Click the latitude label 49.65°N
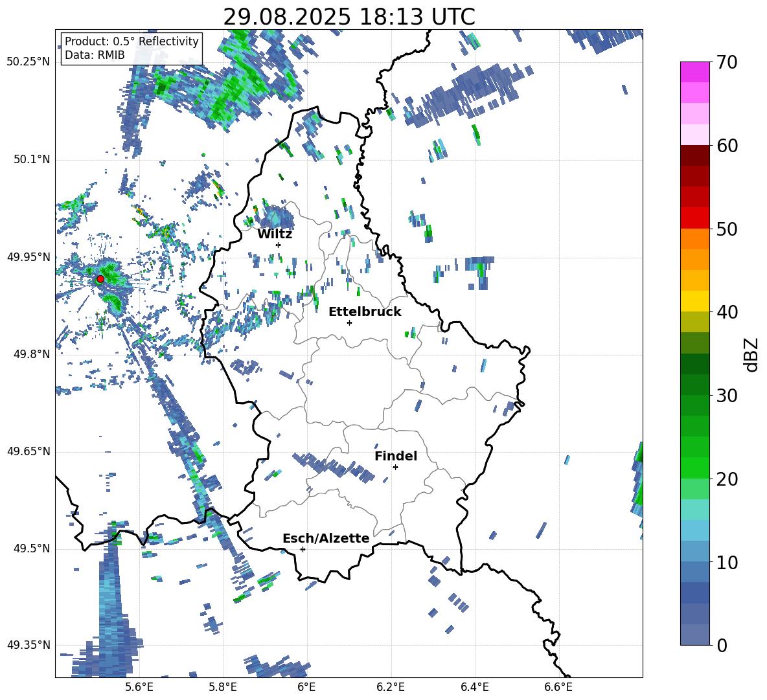Screen dimensions: 767x700 pyautogui.click(x=29, y=451)
